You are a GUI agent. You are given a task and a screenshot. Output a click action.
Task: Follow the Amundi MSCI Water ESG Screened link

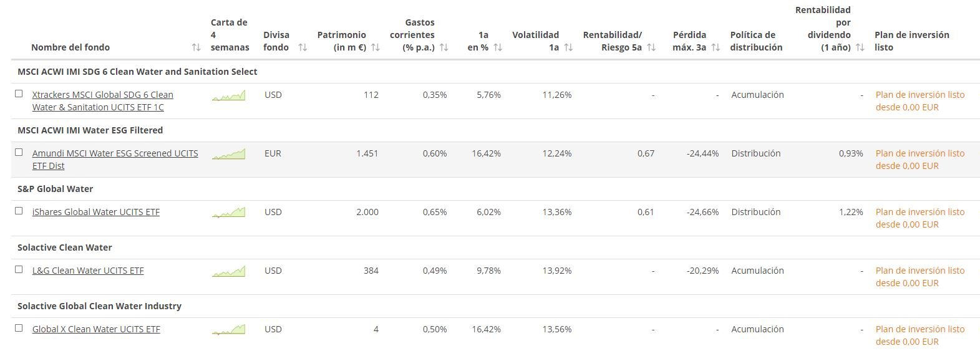click(x=115, y=153)
